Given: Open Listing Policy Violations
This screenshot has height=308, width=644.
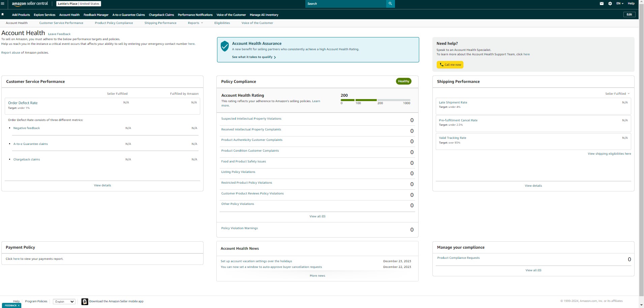Looking at the screenshot, I should [238, 172].
